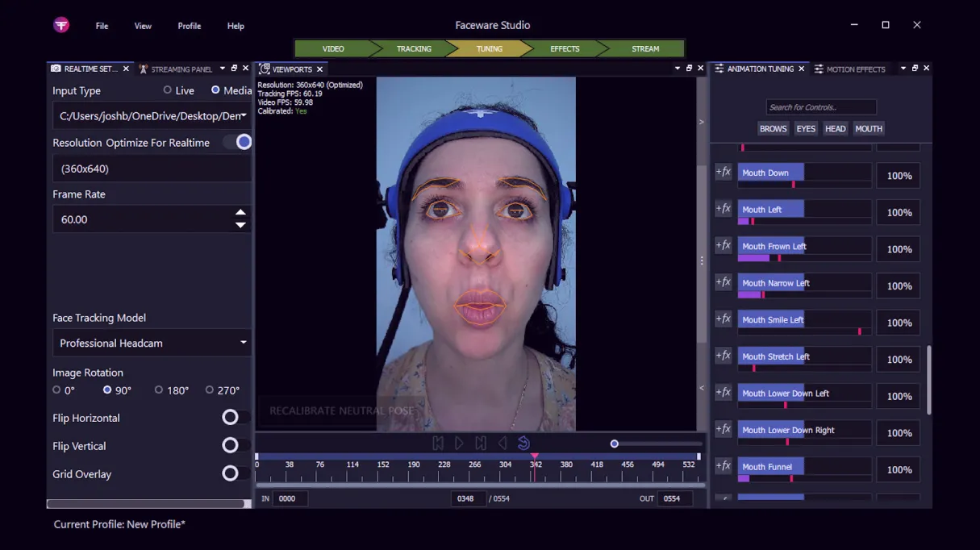980x550 pixels.
Task: Open the media file path dropdown
Action: (x=244, y=116)
